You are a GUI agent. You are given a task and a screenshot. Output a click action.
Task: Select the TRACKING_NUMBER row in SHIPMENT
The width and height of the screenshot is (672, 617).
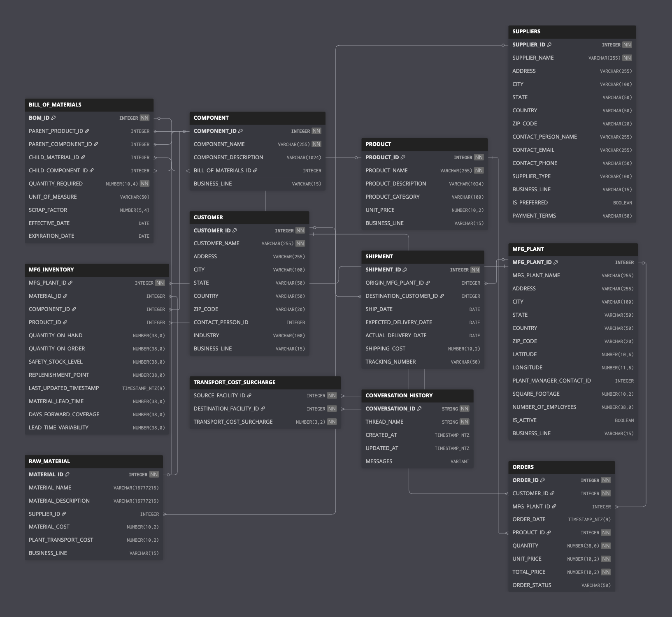pyautogui.click(x=423, y=362)
